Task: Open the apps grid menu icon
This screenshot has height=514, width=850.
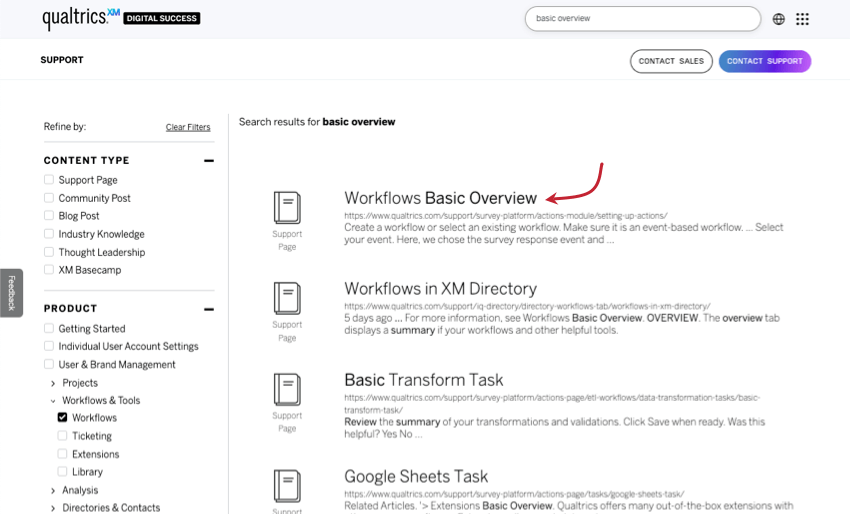Action: 802,19
